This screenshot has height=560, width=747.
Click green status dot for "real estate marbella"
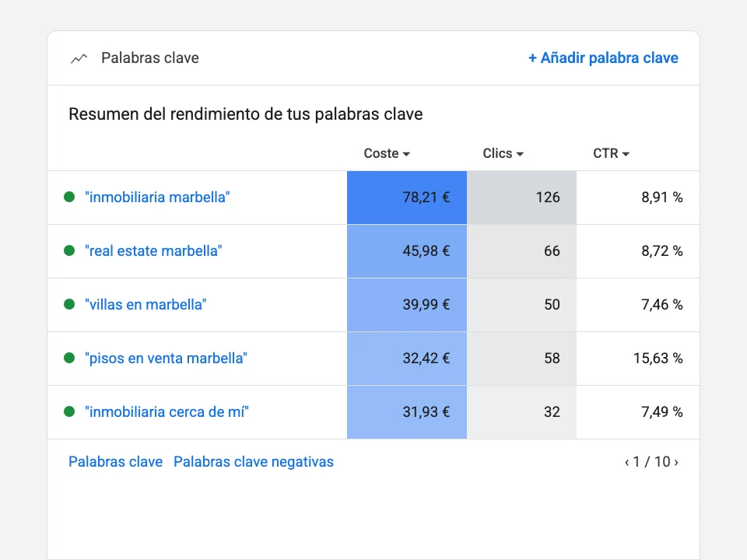(69, 250)
